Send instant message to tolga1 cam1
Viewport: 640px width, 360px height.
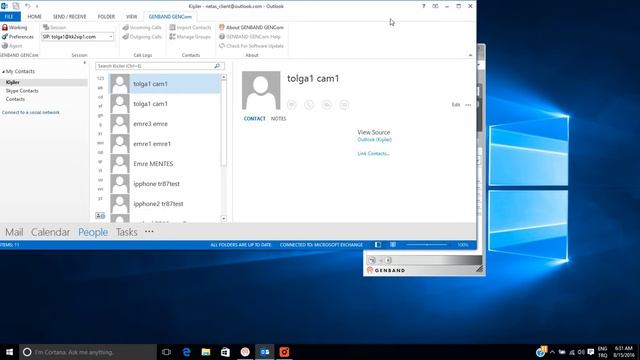pyautogui.click(x=291, y=105)
